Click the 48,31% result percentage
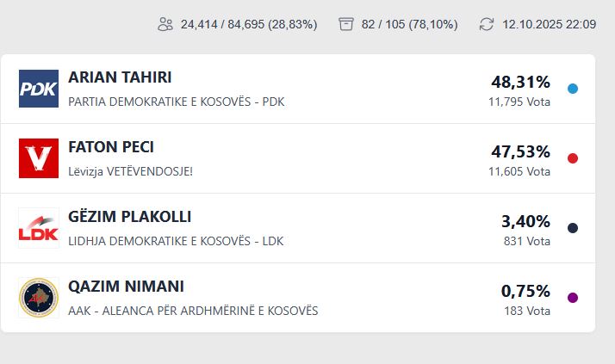The image size is (615, 364). coord(520,83)
